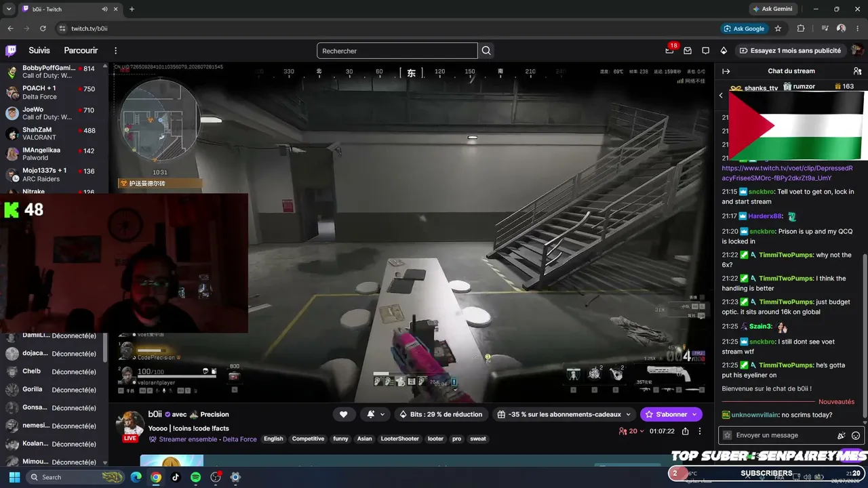868x488 pixels.
Task: Share the stream with the share icon
Action: [x=686, y=431]
